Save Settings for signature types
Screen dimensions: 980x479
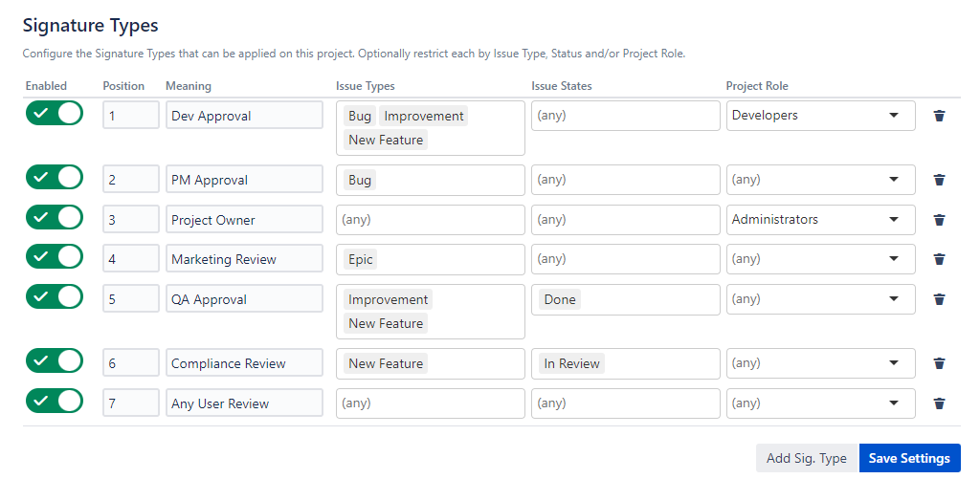click(909, 458)
